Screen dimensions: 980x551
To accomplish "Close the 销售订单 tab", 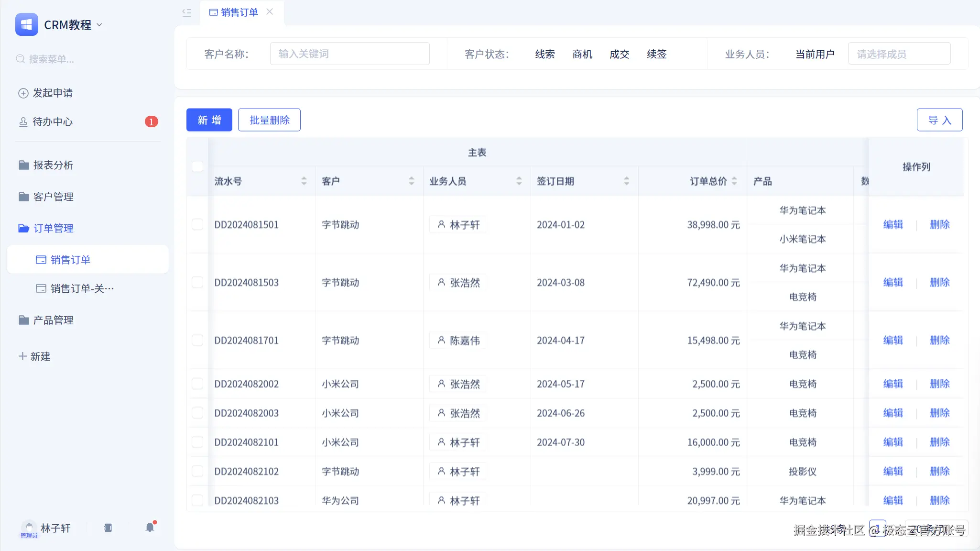I will point(270,11).
